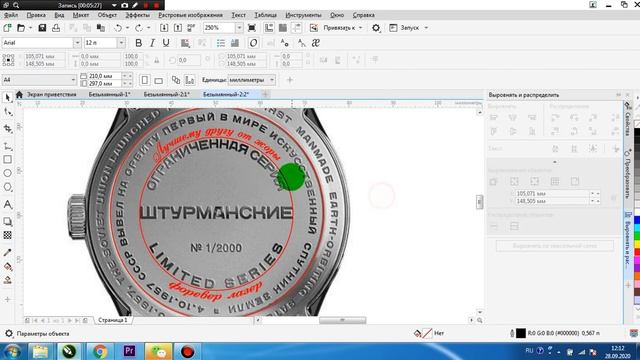640x360 pixels.
Task: Save the document with the floppy icon
Action: coord(42,28)
